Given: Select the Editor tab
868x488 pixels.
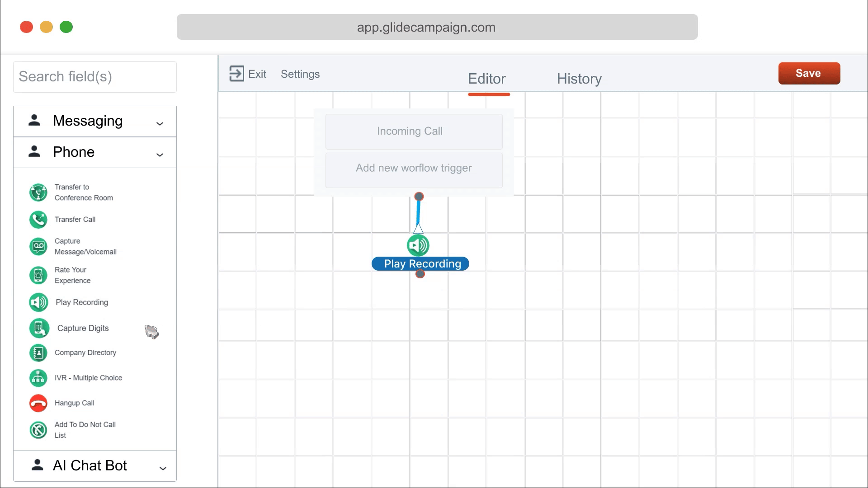Looking at the screenshot, I should [487, 79].
